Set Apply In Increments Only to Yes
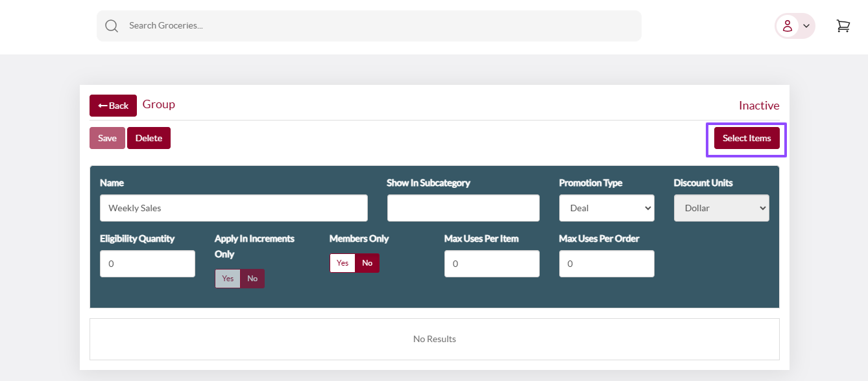This screenshot has height=381, width=868. (228, 279)
